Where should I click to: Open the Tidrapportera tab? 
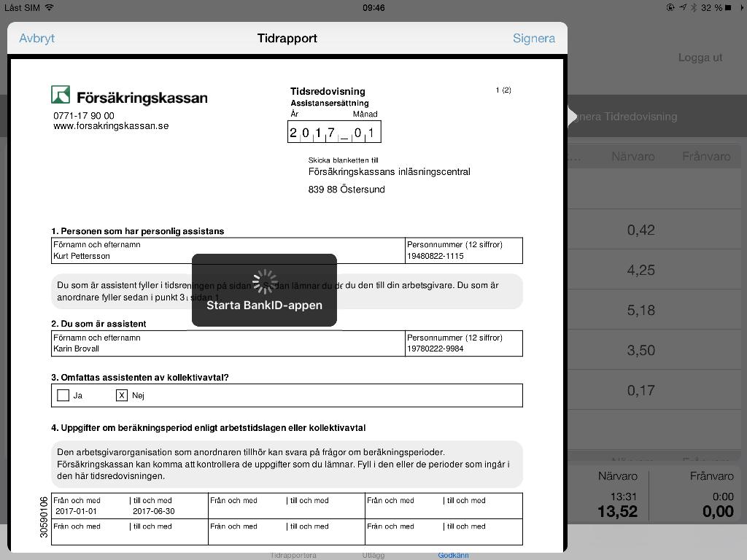pyautogui.click(x=293, y=555)
